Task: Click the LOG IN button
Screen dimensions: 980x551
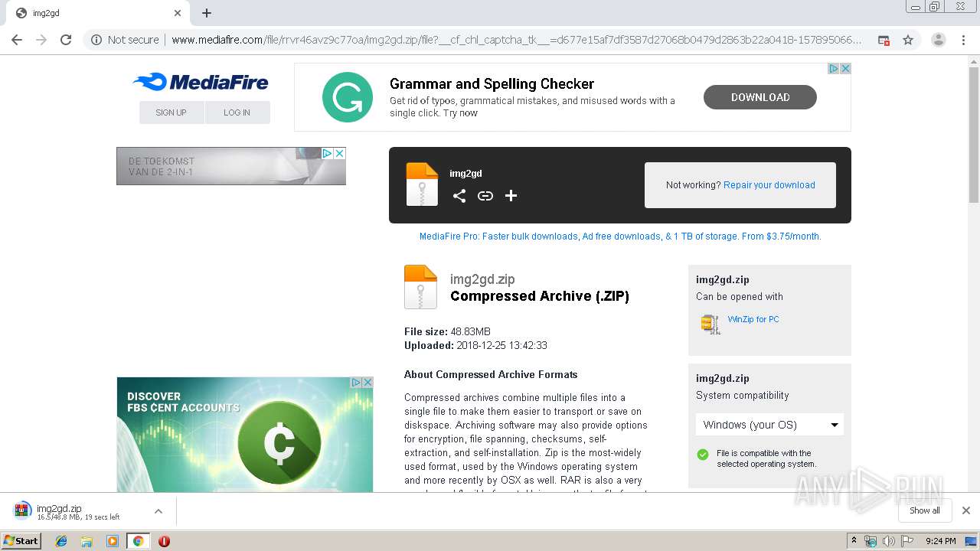Action: (237, 112)
